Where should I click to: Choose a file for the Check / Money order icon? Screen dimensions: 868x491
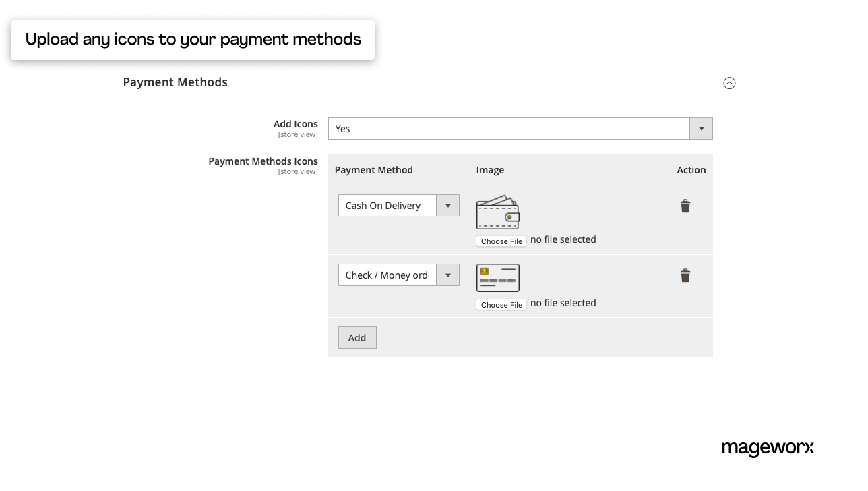click(501, 304)
